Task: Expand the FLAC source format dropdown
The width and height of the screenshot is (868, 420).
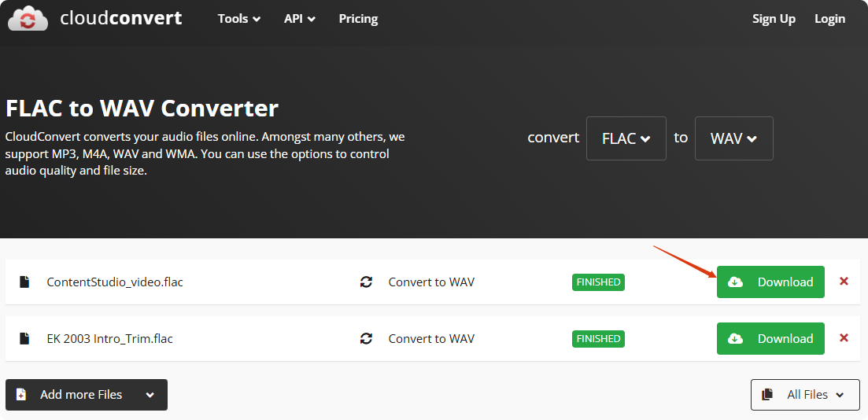Action: (x=626, y=138)
